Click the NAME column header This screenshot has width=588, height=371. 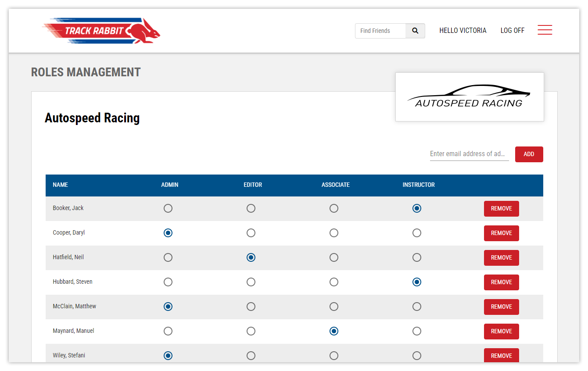click(x=60, y=185)
